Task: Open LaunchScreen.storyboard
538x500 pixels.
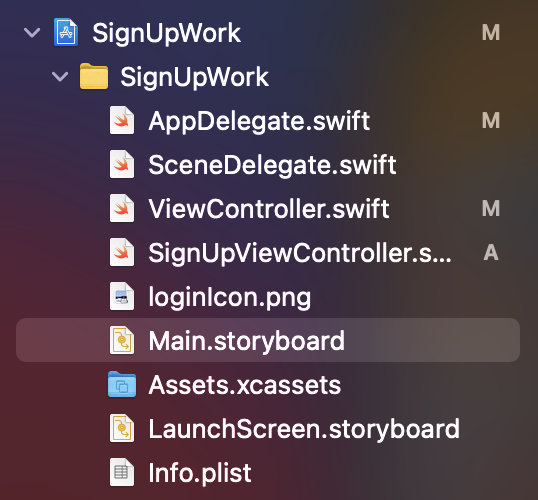Action: [304, 429]
